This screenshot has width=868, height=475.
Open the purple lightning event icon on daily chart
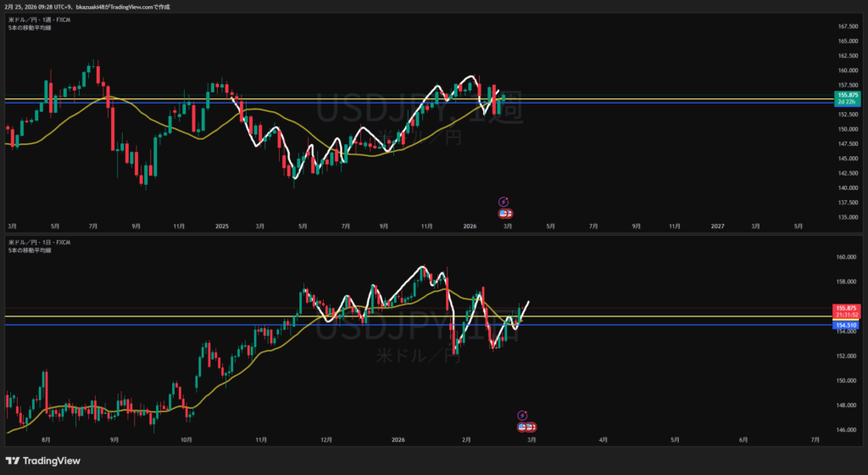click(522, 416)
